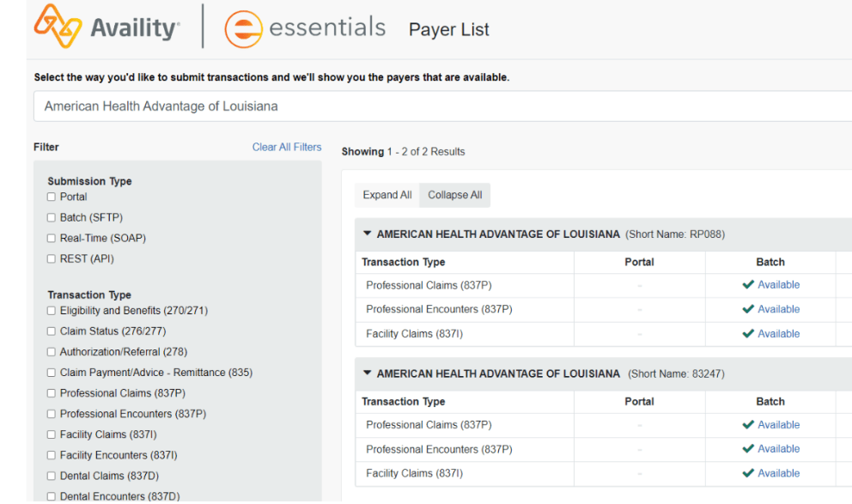This screenshot has width=852, height=504.
Task: Tick the Claim Payment/Advice - Remittance (835) box
Action: click(52, 373)
